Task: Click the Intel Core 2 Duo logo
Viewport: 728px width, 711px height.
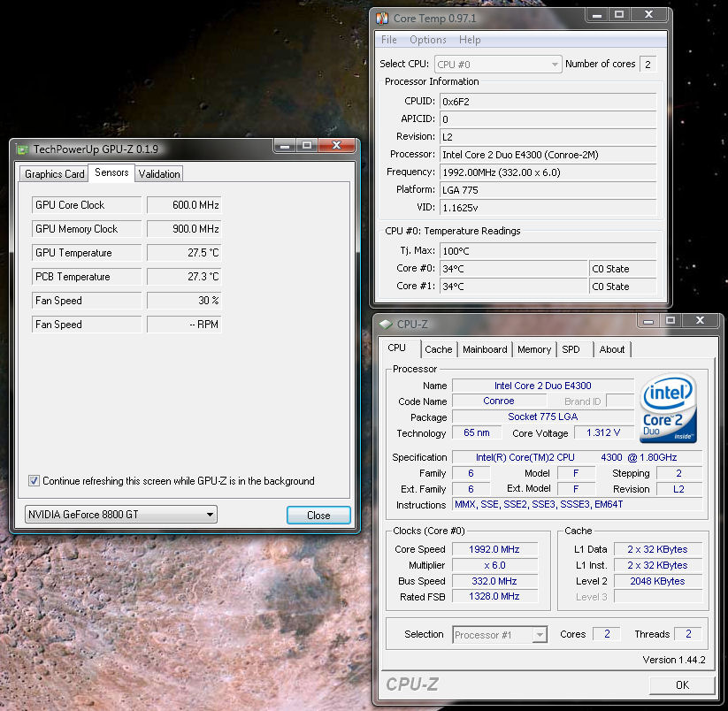Action: [668, 408]
